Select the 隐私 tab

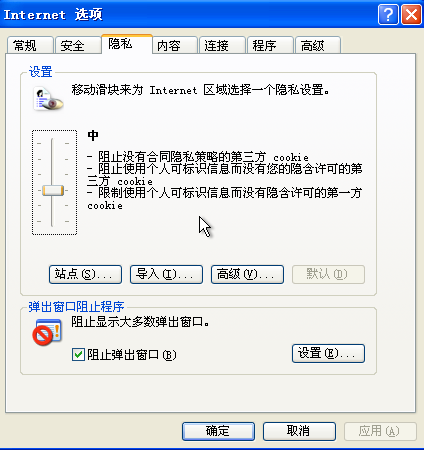tap(127, 44)
